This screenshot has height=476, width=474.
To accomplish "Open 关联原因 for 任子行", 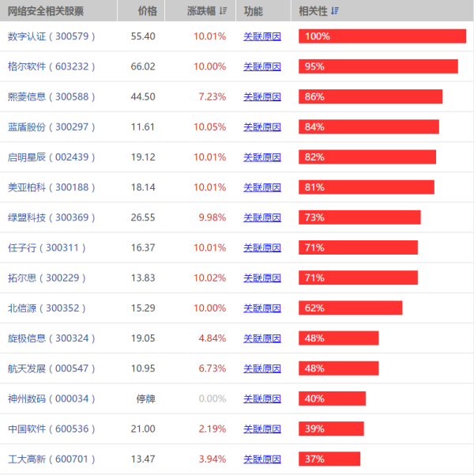I will tap(262, 247).
